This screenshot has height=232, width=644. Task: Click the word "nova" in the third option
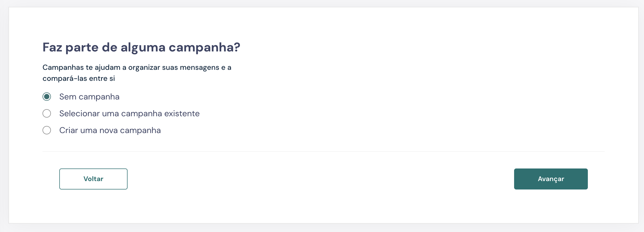coord(108,130)
